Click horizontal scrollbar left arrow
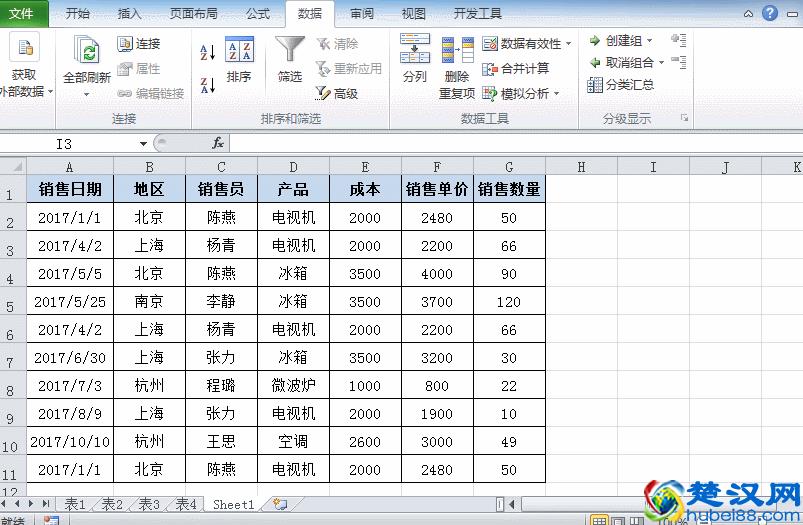The height and width of the screenshot is (525, 803). click(x=511, y=505)
